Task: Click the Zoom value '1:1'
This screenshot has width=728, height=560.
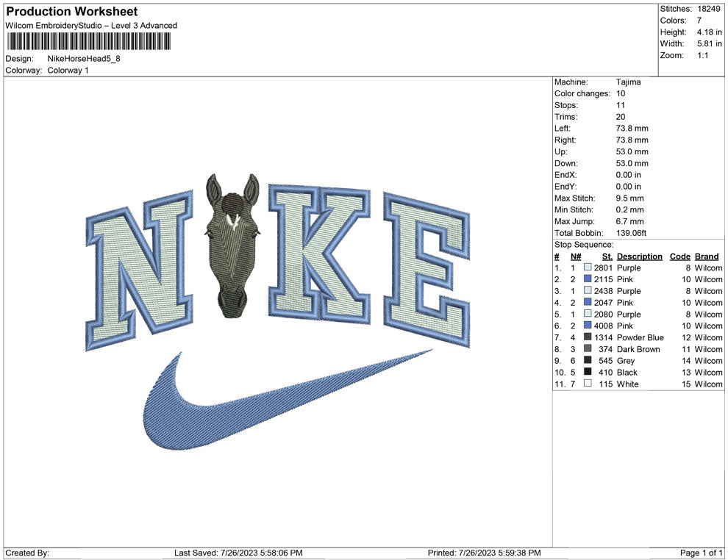Action: coord(702,55)
